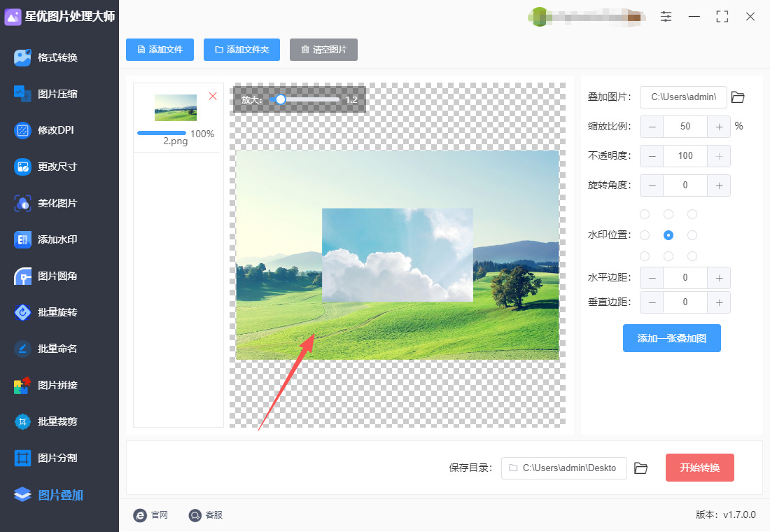Toggle fullscreen with the brackets icon

(x=722, y=17)
